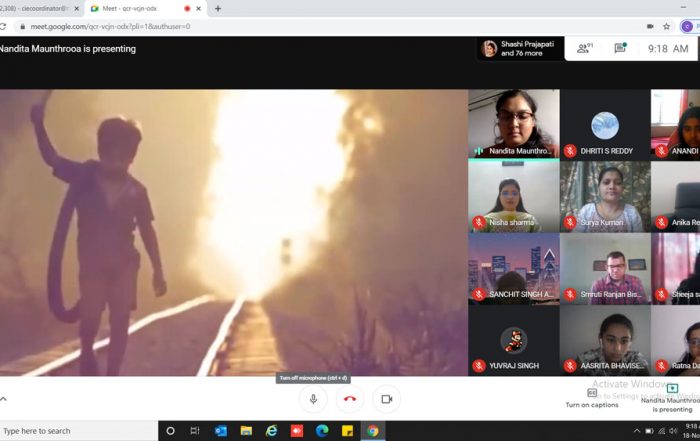
Task: Toggle the camera button in Meet controls
Action: [387, 399]
